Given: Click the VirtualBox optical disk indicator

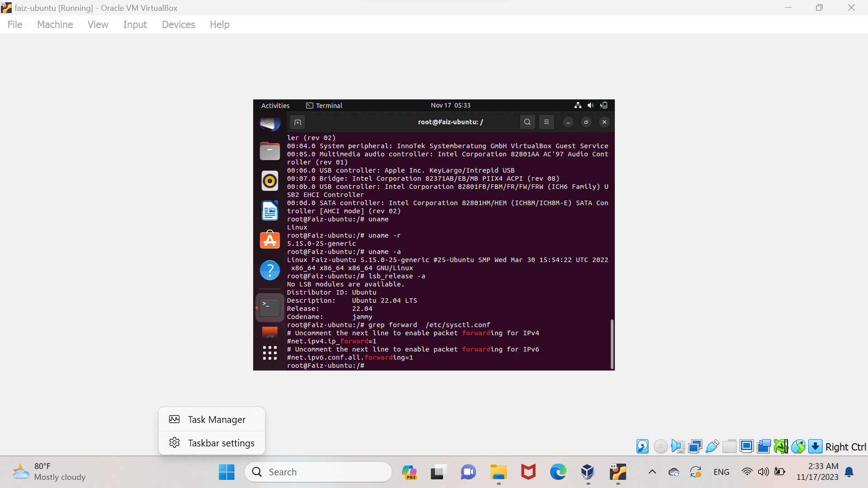Looking at the screenshot, I should (660, 446).
